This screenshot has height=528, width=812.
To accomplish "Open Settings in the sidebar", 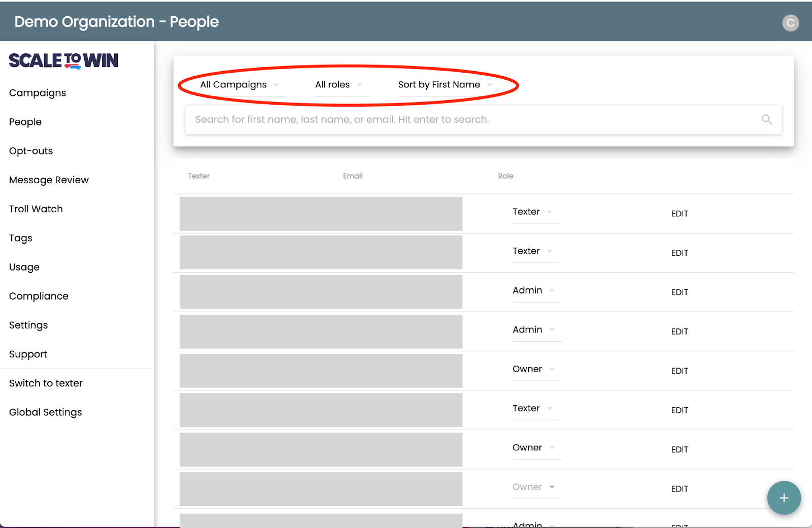I will coord(28,325).
